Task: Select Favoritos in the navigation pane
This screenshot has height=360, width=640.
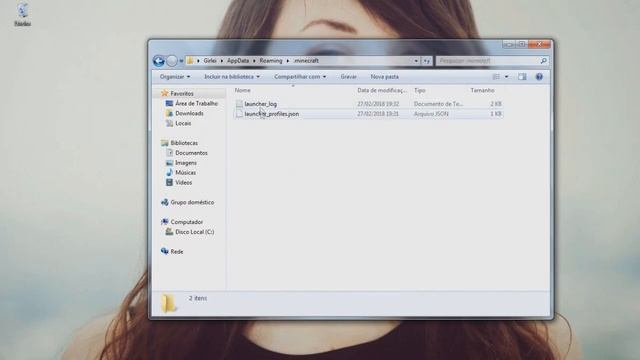Action: pos(182,93)
